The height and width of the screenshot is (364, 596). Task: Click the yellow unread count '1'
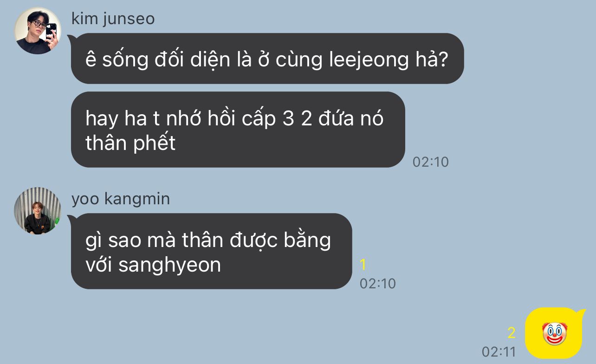tap(363, 265)
